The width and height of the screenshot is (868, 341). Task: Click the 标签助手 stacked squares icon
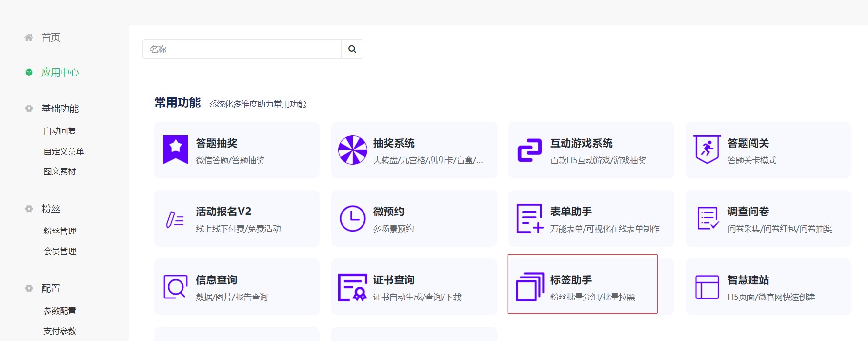coord(530,287)
